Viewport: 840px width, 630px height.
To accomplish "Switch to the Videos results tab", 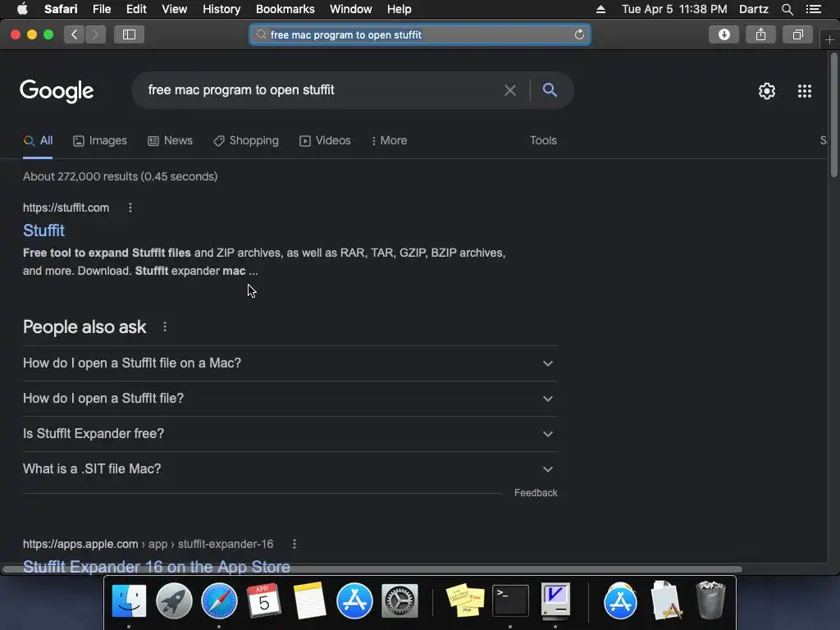I will tap(325, 141).
